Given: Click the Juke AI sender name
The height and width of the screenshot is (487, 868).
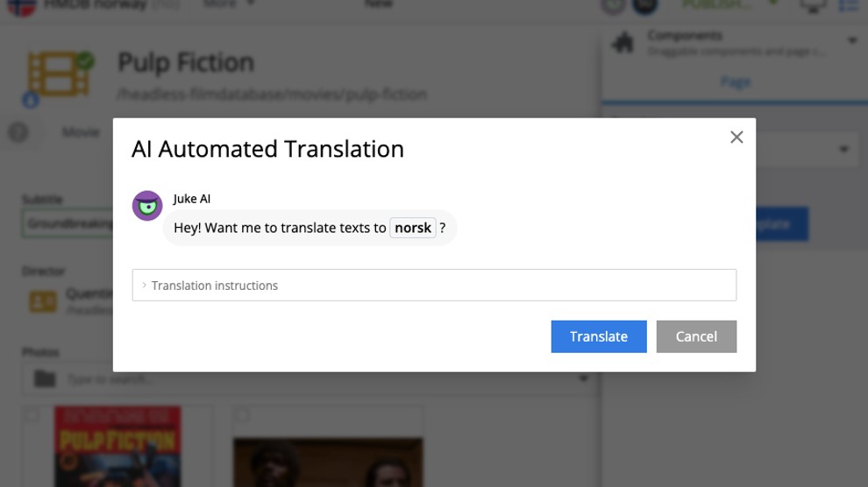Looking at the screenshot, I should pos(191,199).
